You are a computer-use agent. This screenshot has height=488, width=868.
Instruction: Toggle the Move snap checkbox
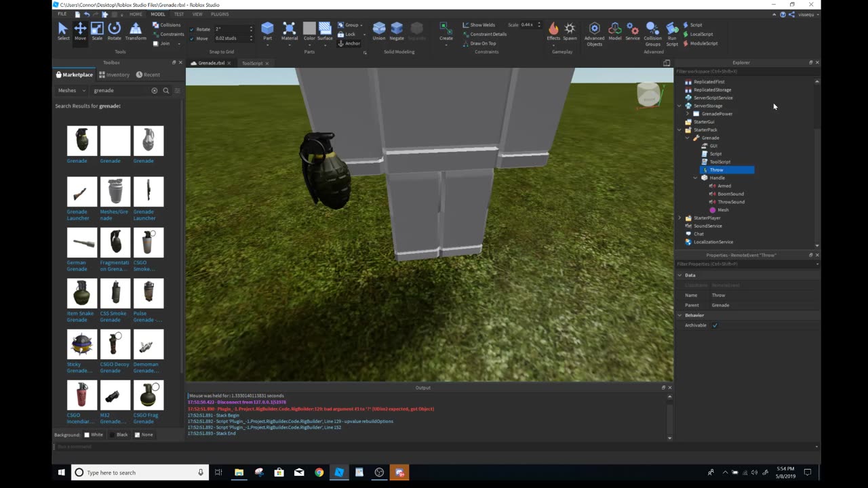pos(192,39)
